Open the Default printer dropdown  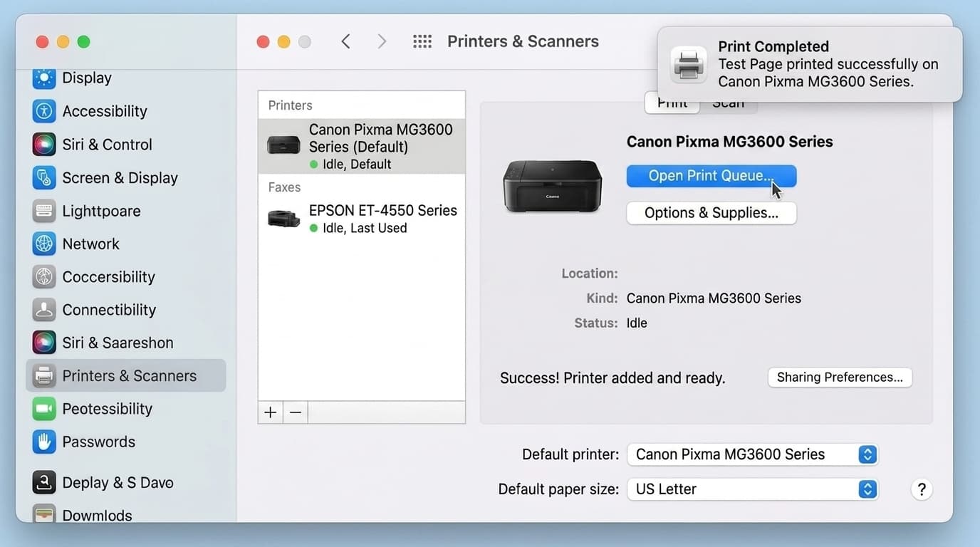(753, 454)
